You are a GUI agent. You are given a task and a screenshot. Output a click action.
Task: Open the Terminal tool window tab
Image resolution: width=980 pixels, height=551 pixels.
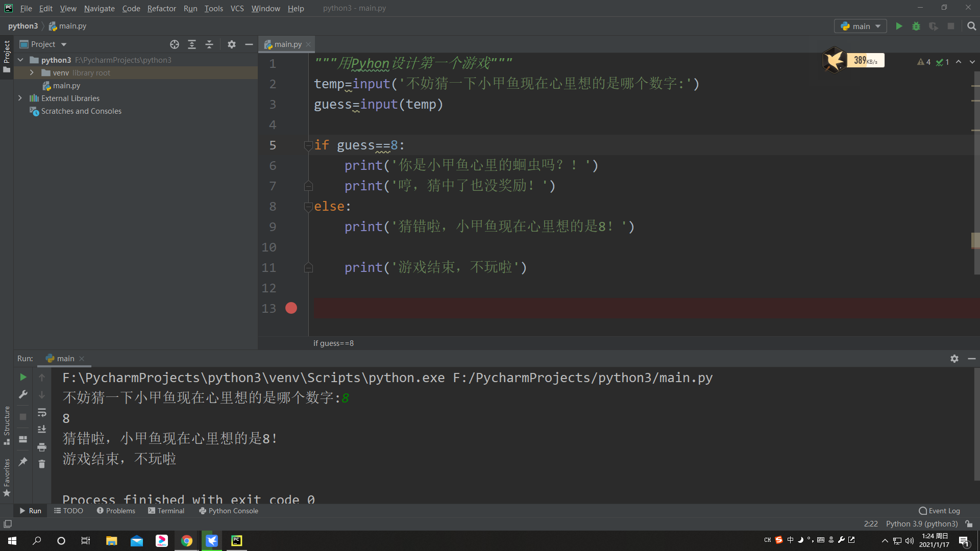(166, 511)
